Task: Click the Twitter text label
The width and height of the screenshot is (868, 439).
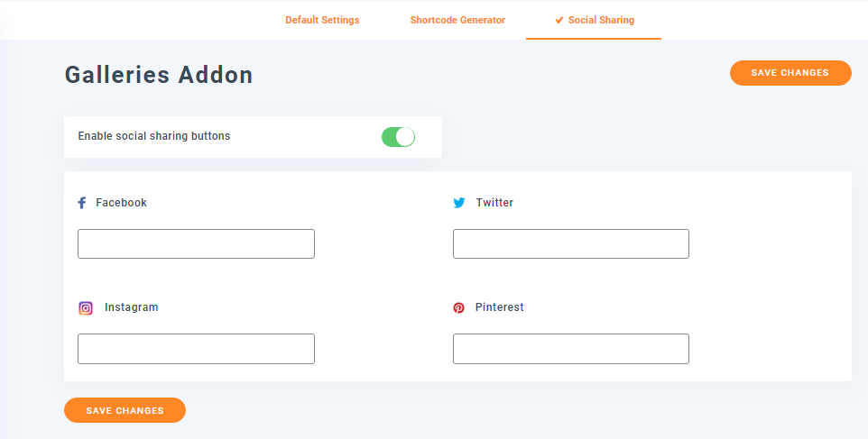Action: coord(494,203)
